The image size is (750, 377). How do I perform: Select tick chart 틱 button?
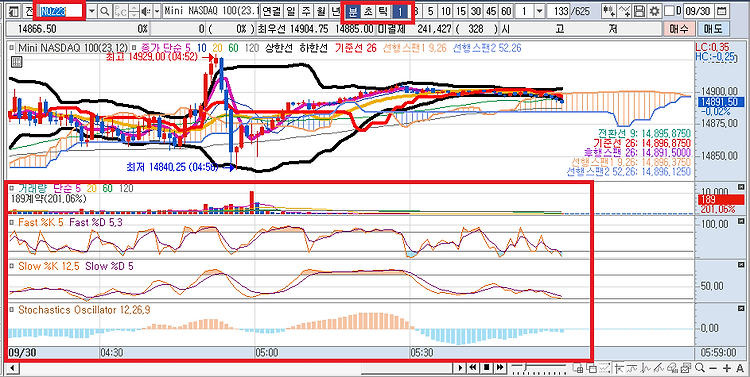[x=383, y=10]
